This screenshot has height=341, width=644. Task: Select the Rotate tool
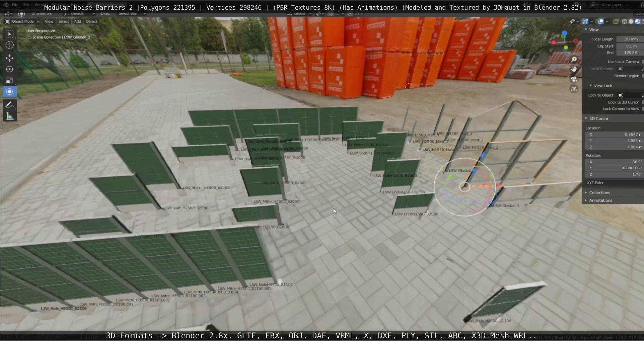9,69
